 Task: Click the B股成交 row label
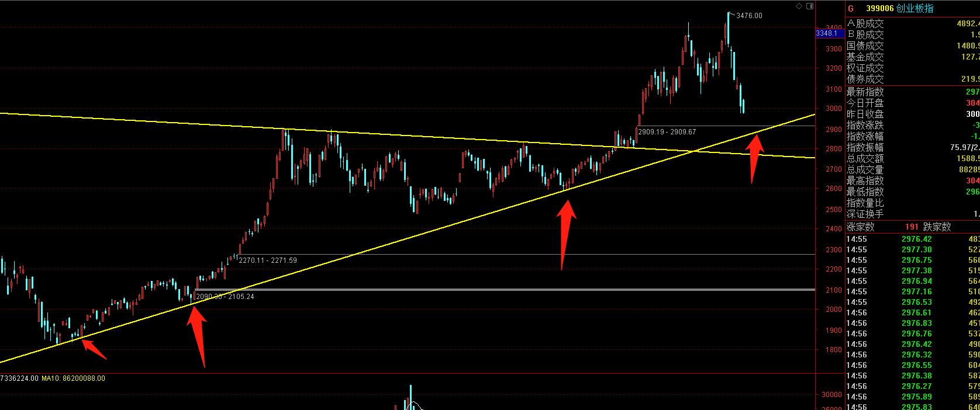click(x=865, y=35)
